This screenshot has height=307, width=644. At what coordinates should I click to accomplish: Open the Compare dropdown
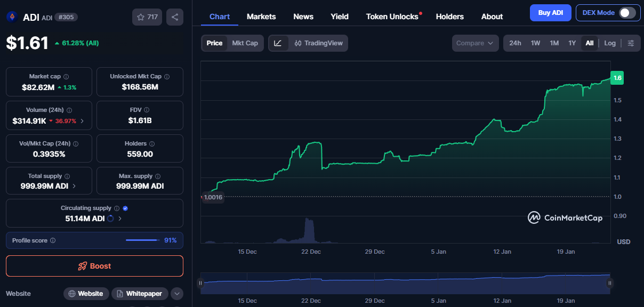click(x=475, y=43)
